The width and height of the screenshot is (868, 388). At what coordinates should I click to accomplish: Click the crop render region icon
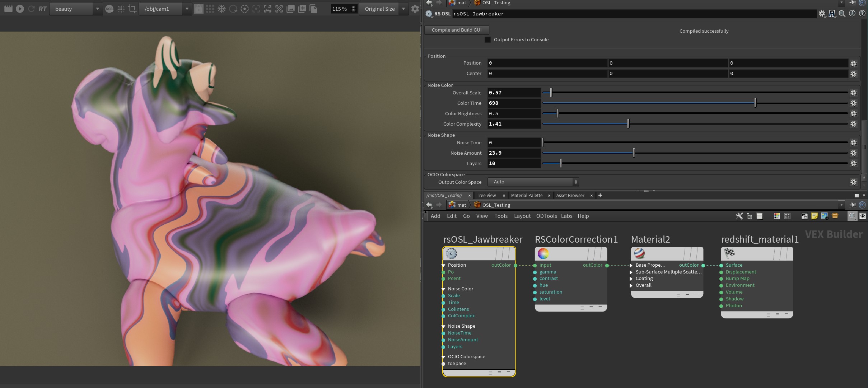click(132, 9)
